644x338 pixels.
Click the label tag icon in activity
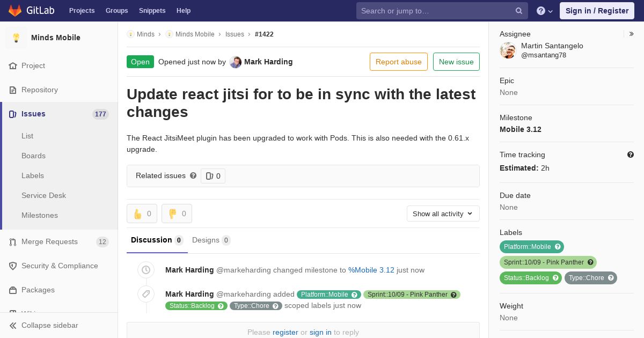tap(146, 294)
